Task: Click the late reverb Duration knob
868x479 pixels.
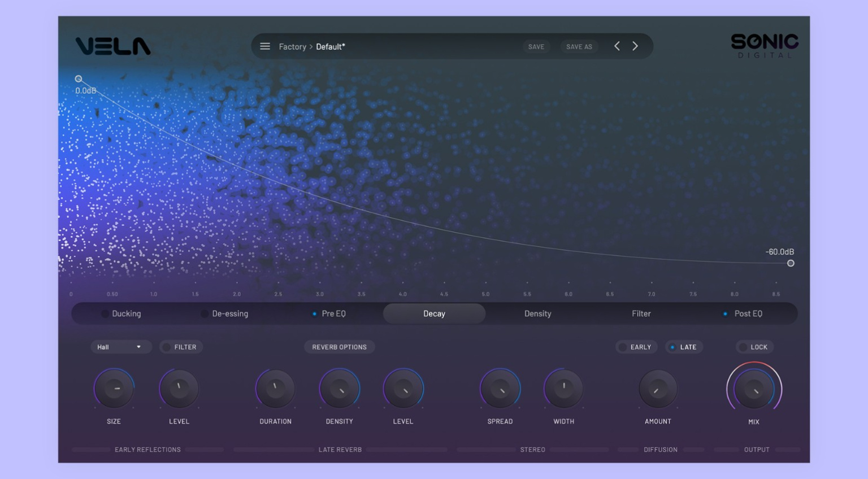Action: [x=275, y=389]
